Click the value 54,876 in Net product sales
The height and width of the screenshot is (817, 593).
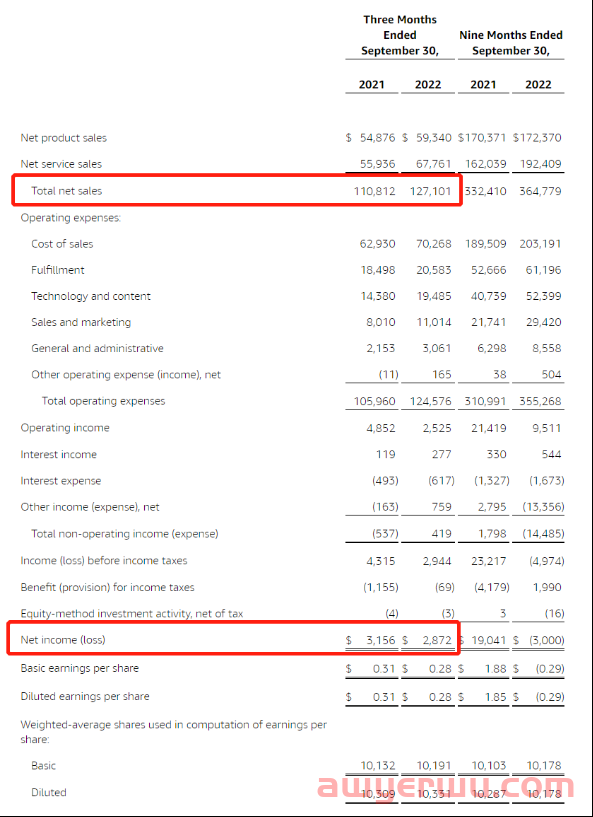tap(377, 138)
